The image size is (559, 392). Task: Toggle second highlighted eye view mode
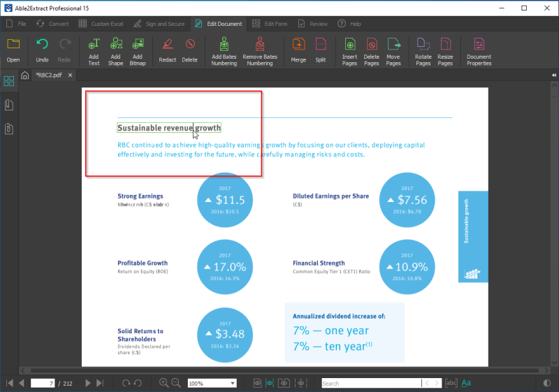[270, 383]
